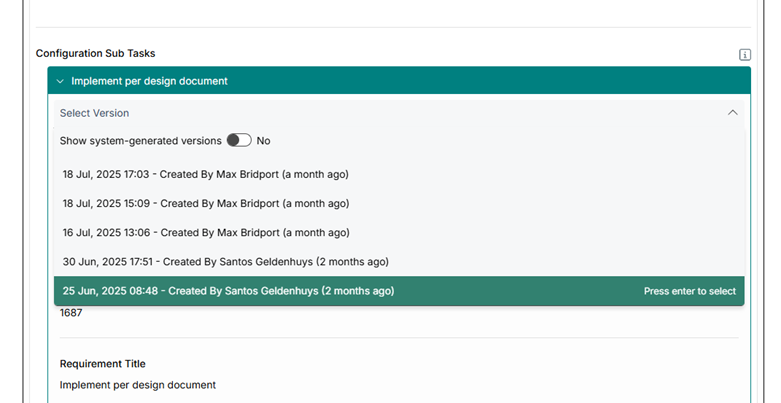781x403 pixels.
Task: Select highlighted version 25 Jun, 2025 08:48
Action: (x=399, y=291)
